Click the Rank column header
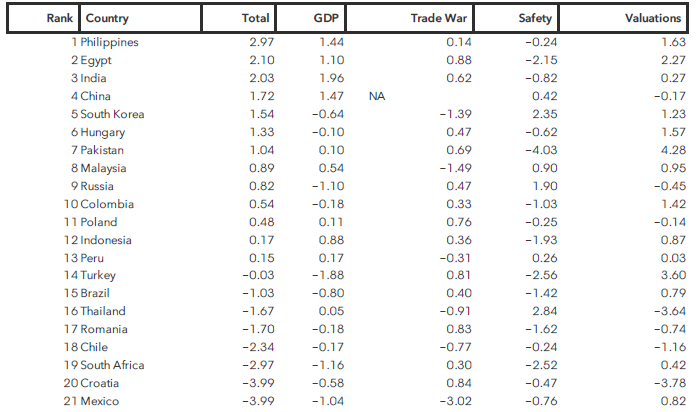700x412 pixels. coord(61,18)
